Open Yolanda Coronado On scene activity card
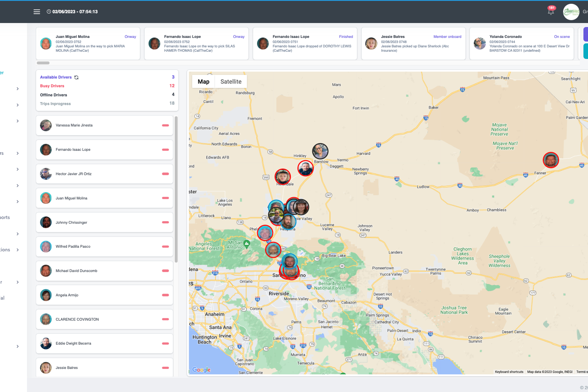The image size is (588, 392). 521,44
